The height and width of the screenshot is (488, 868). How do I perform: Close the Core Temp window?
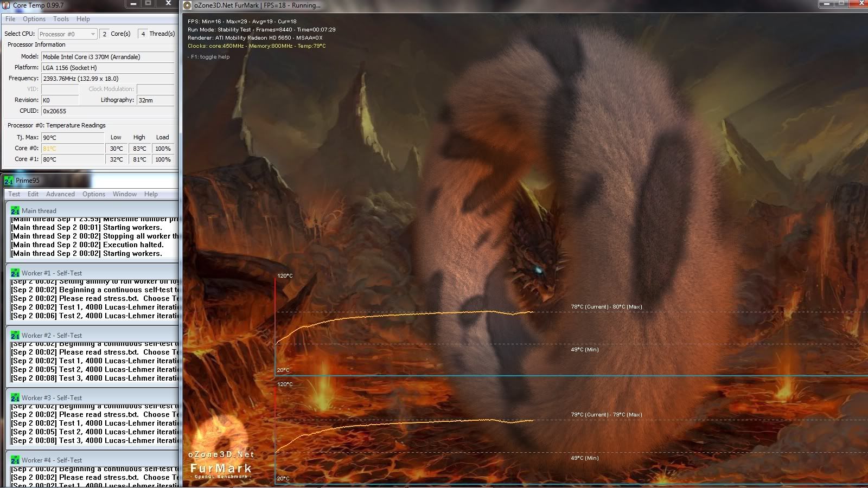(x=168, y=4)
